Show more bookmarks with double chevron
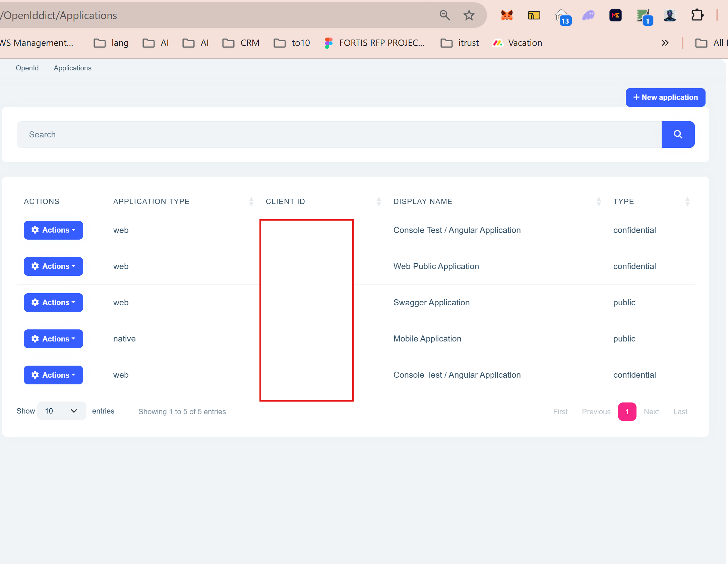The width and height of the screenshot is (728, 564). (665, 43)
